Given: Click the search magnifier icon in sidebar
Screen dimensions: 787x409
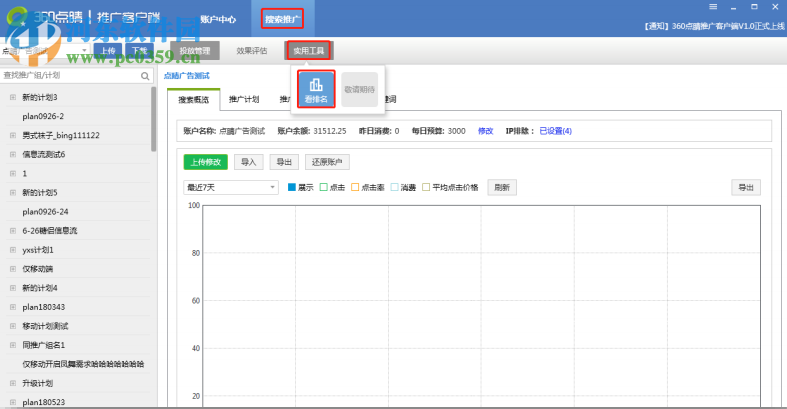Looking at the screenshot, I should (x=145, y=76).
